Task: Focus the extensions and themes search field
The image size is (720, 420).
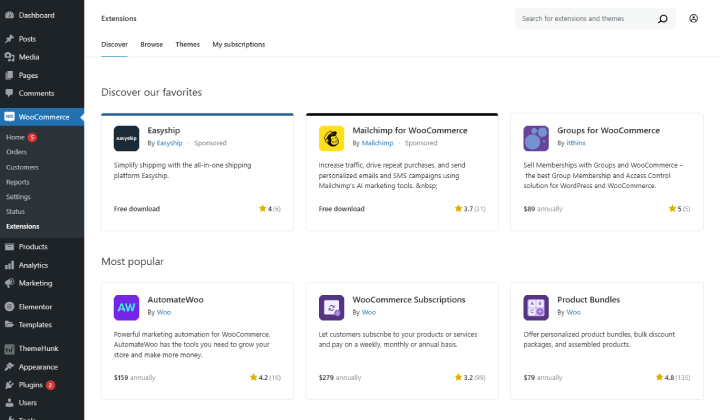Action: pos(585,19)
